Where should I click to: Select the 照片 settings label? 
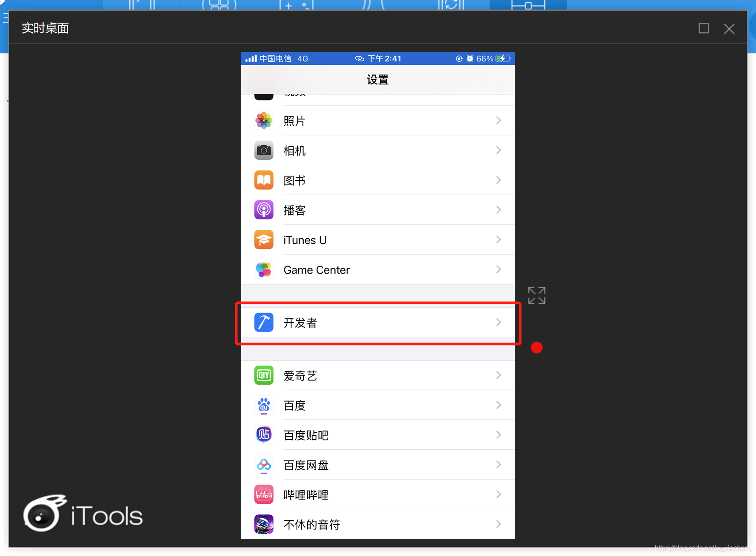click(x=294, y=121)
